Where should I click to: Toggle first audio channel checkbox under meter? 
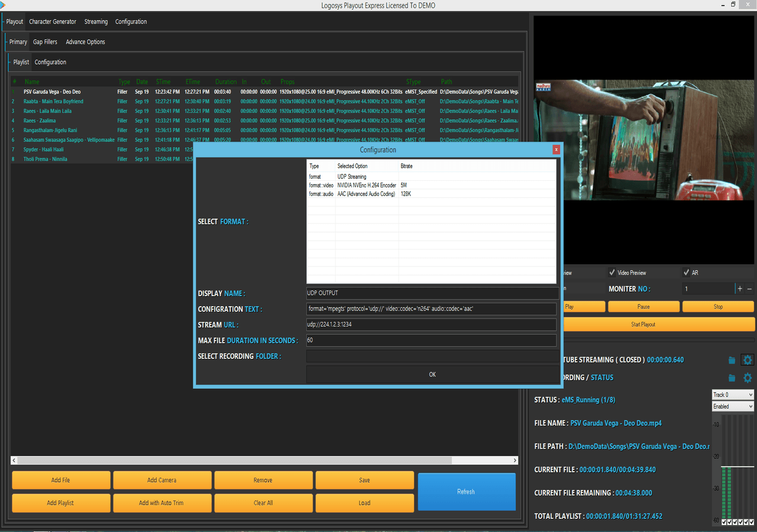click(724, 522)
